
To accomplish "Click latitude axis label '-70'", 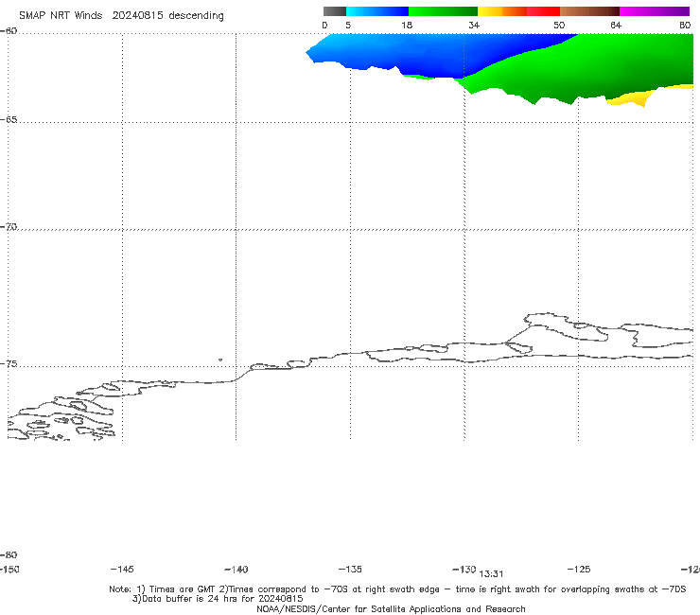I will [x=9, y=227].
